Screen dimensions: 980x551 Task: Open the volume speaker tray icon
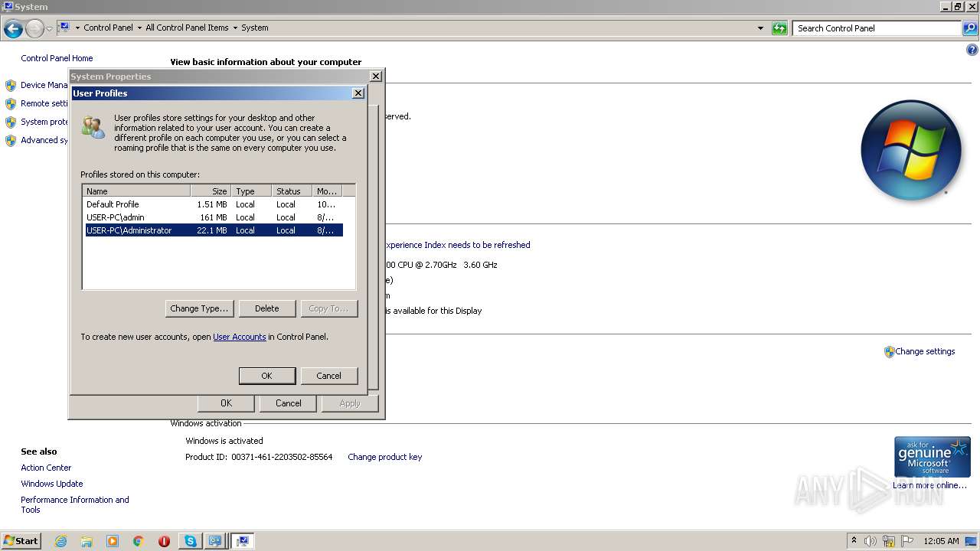tap(871, 541)
